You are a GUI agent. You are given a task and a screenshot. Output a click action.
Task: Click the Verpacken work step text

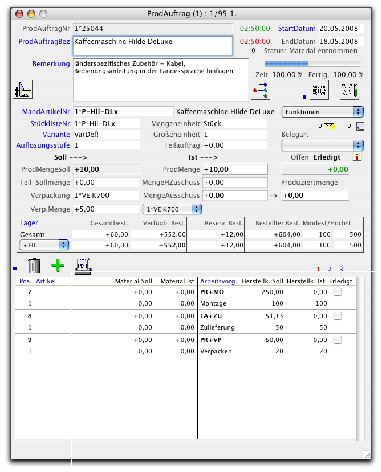[x=216, y=351]
